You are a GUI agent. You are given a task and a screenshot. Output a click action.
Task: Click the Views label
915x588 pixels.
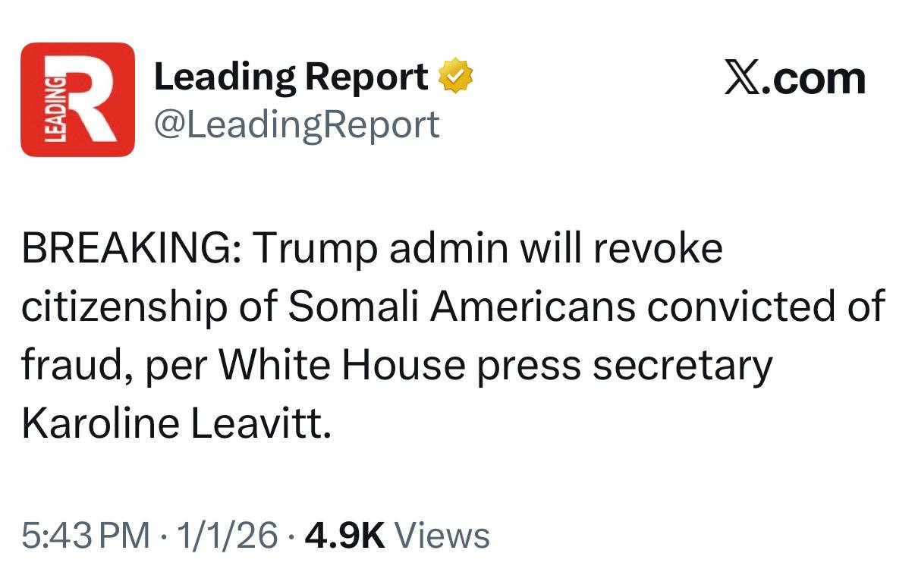(x=443, y=536)
